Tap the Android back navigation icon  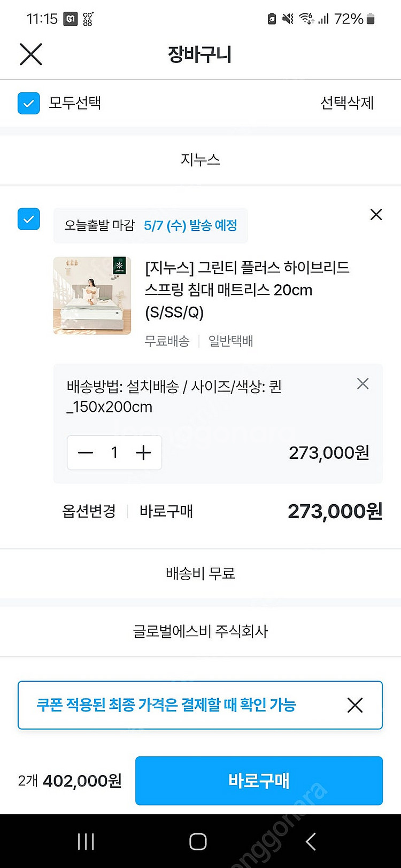(311, 841)
